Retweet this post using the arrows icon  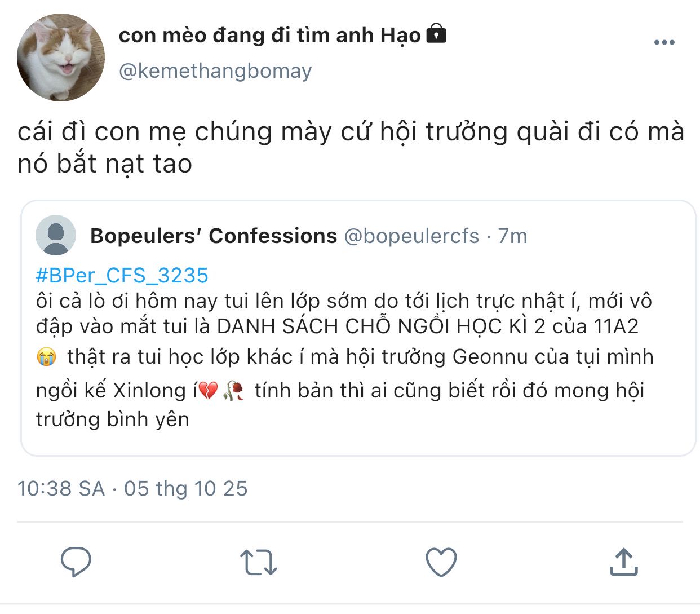(258, 562)
